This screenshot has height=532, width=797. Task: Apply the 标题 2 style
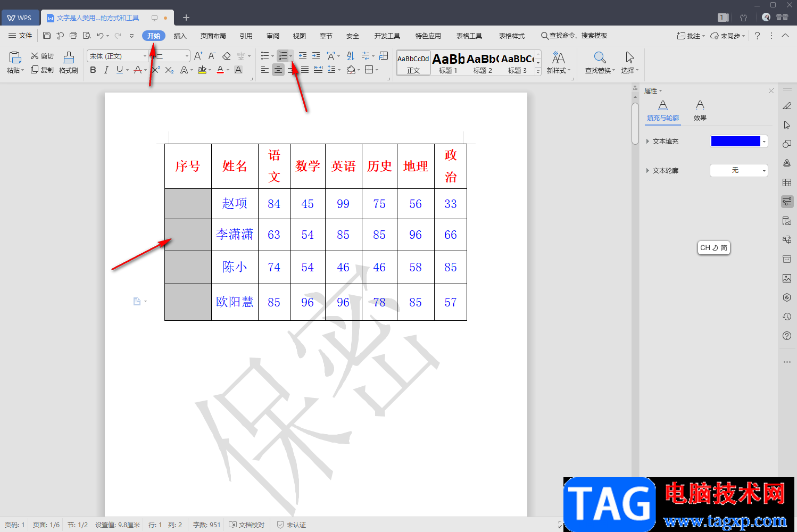[483, 63]
